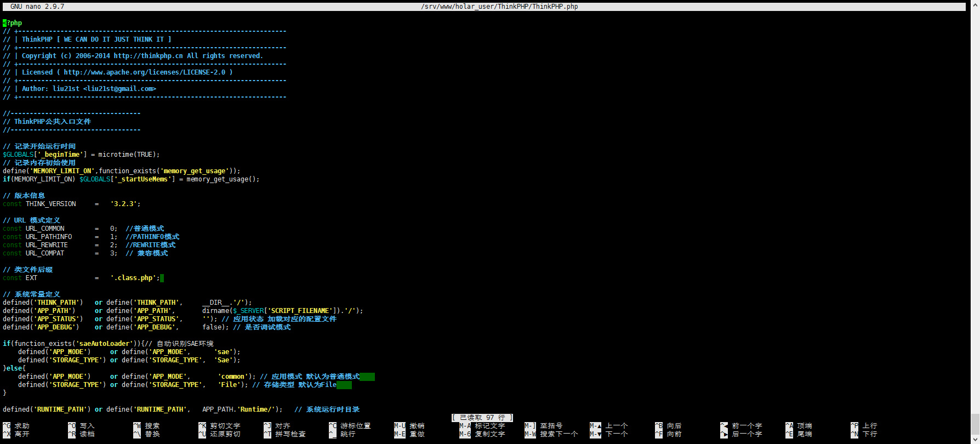Click M-W 搜索下一个 find next
This screenshot has height=444, width=980.
(551, 434)
